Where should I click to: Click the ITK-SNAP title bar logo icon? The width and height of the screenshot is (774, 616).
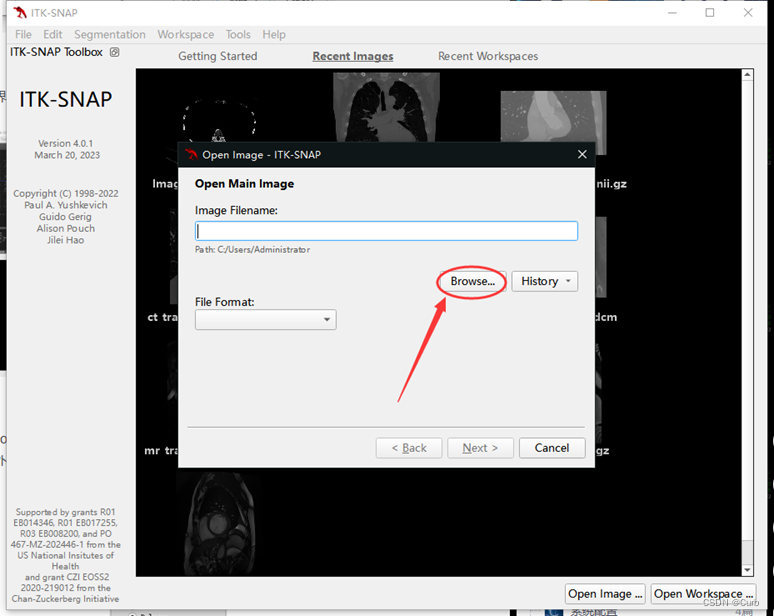pos(20,12)
